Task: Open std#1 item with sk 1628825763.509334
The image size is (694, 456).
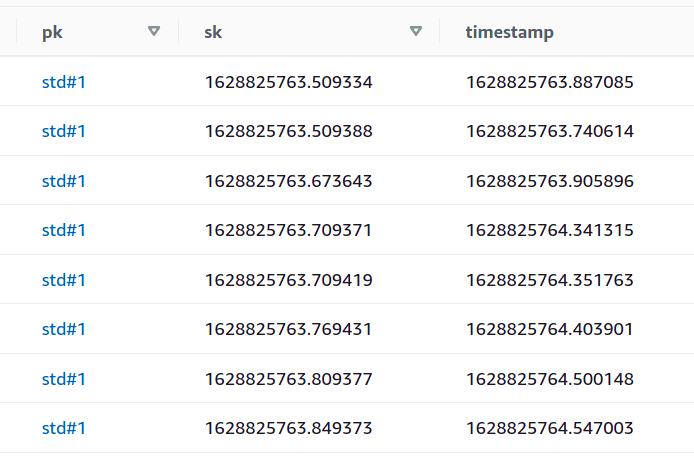Action: 64,82
